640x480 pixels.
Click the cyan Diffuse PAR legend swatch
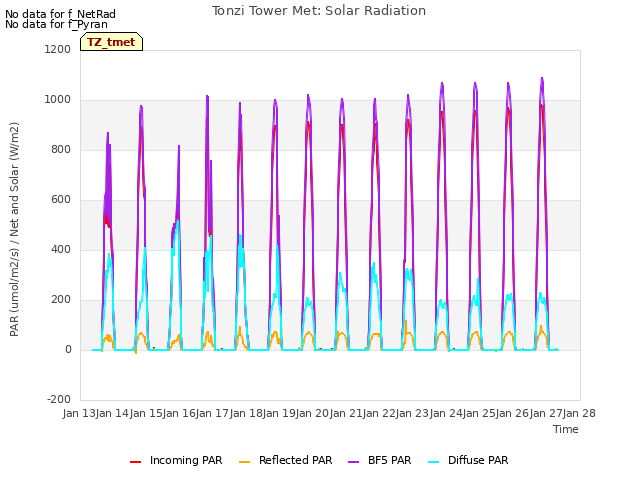click(x=434, y=462)
